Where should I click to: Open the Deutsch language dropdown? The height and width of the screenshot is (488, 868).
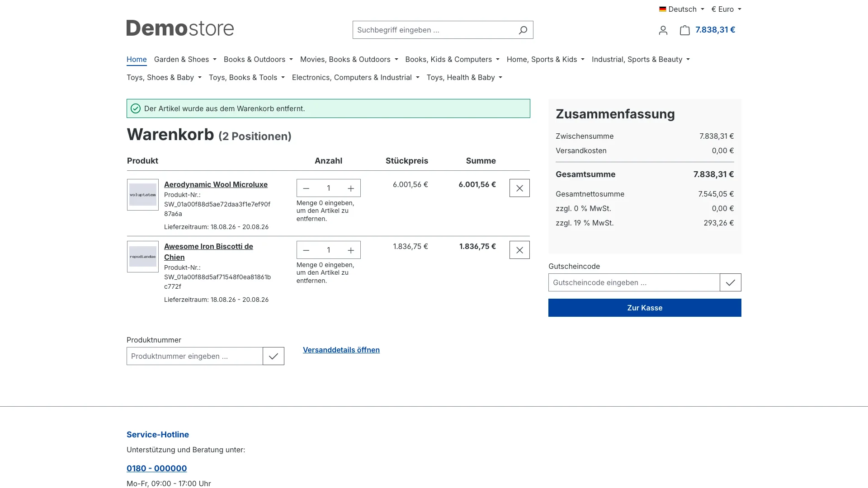tap(681, 9)
